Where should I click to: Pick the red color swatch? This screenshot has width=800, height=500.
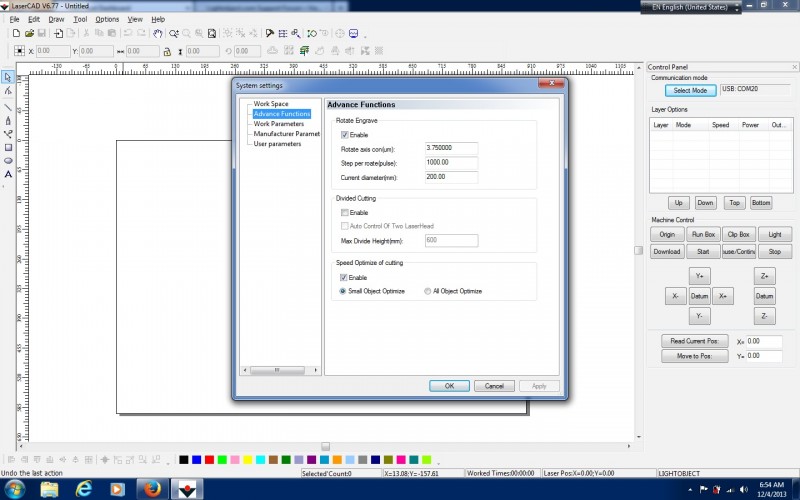(209, 460)
